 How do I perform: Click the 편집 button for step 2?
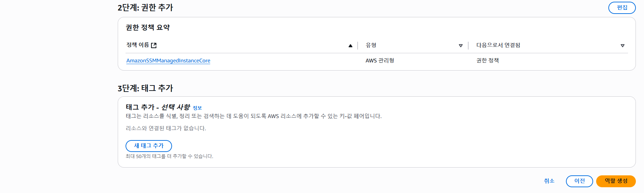622,8
